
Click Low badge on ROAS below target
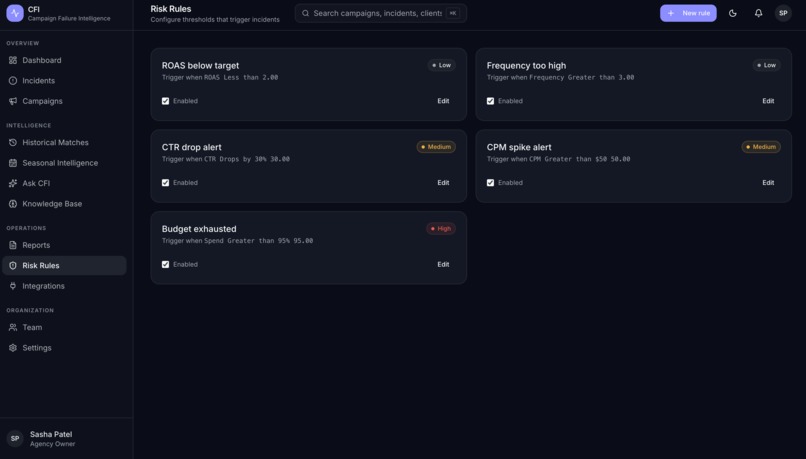click(x=441, y=65)
